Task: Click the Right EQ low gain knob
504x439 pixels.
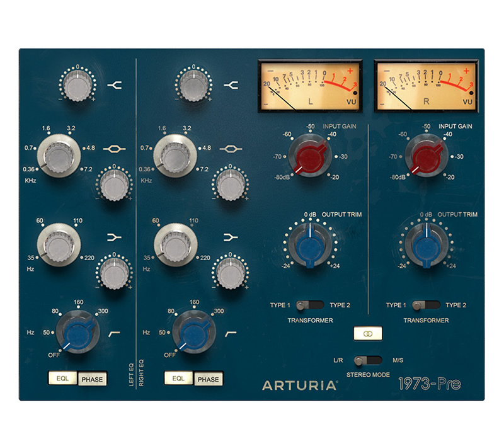Action: coord(231,273)
